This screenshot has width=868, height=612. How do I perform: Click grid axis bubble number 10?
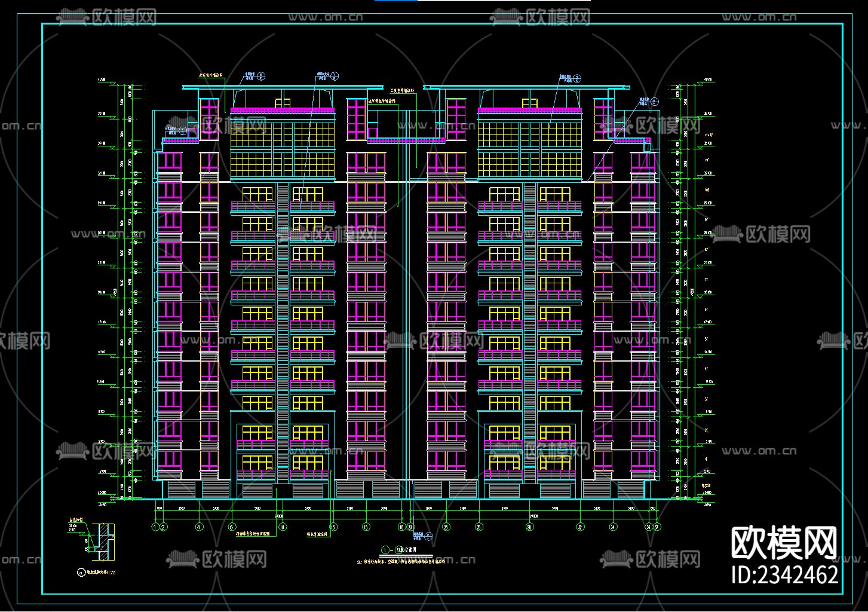coord(282,527)
